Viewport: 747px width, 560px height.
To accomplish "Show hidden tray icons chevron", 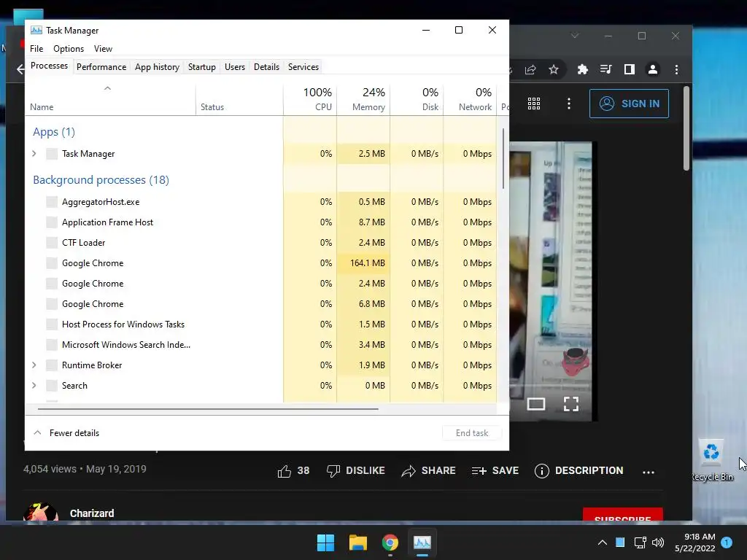I will [x=602, y=542].
